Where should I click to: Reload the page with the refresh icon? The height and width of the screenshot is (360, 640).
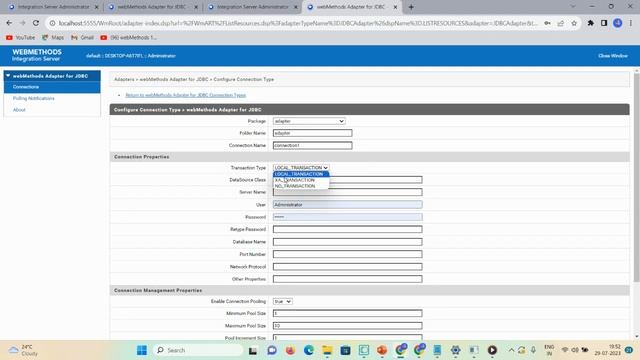point(36,23)
